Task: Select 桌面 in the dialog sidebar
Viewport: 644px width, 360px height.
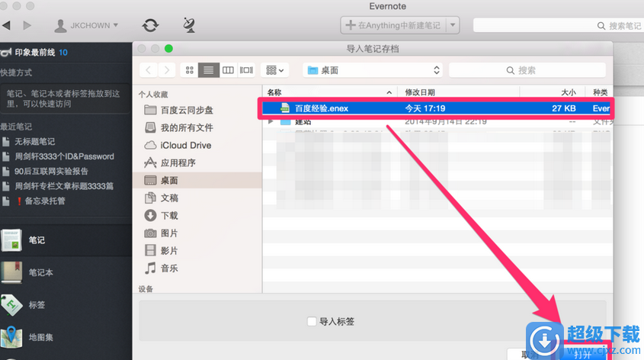Action: [x=197, y=181]
